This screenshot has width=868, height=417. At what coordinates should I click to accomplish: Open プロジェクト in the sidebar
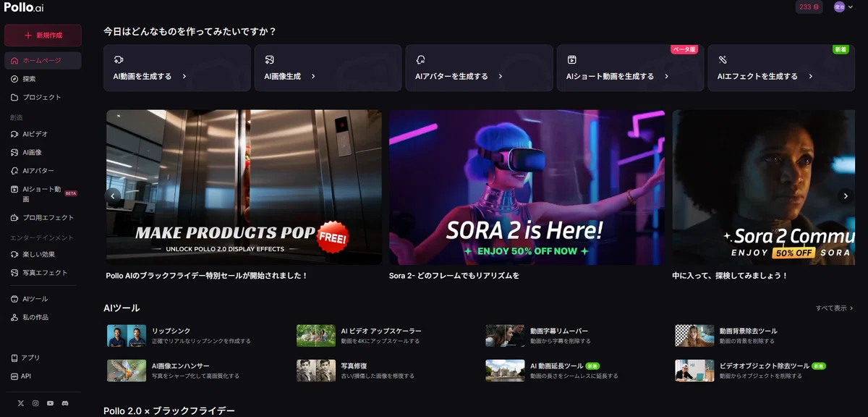click(43, 97)
